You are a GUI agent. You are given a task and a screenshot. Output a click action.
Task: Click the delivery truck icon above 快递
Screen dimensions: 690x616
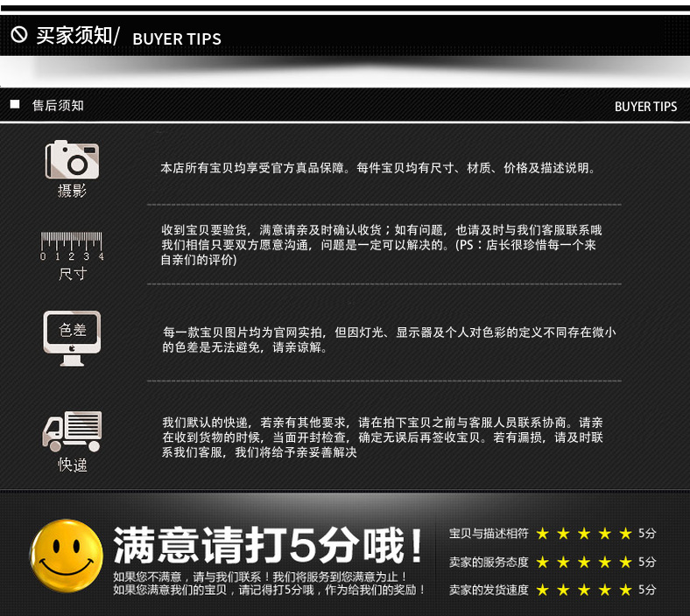72,431
